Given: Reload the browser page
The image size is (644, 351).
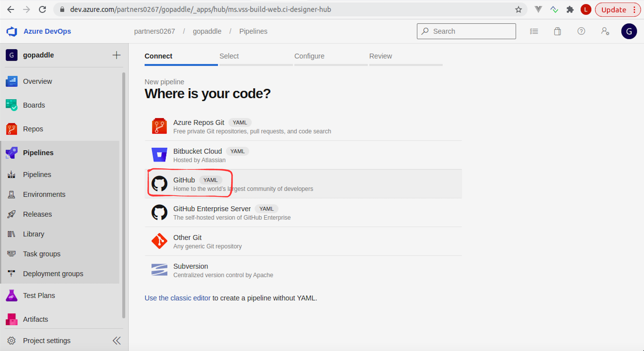Looking at the screenshot, I should [x=43, y=9].
